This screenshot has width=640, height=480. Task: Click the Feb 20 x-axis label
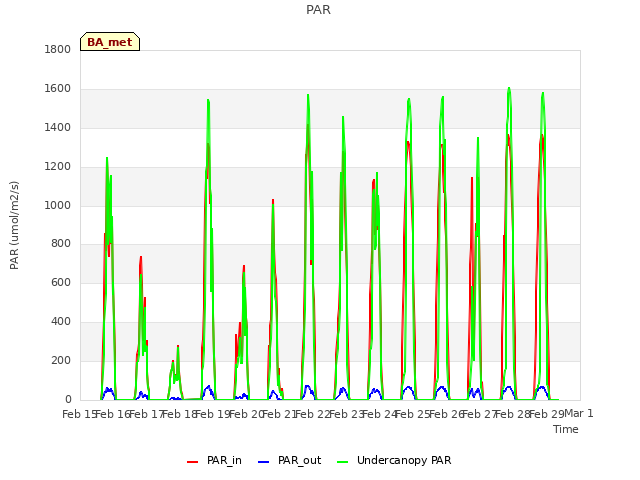click(x=246, y=414)
